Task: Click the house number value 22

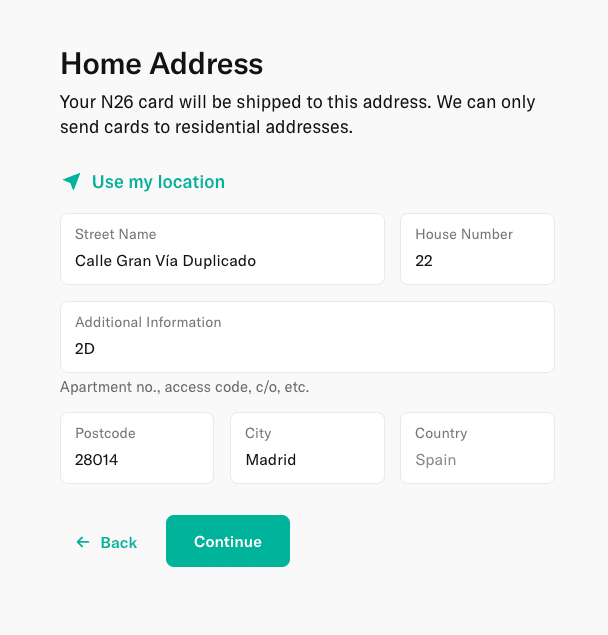Action: pyautogui.click(x=424, y=261)
